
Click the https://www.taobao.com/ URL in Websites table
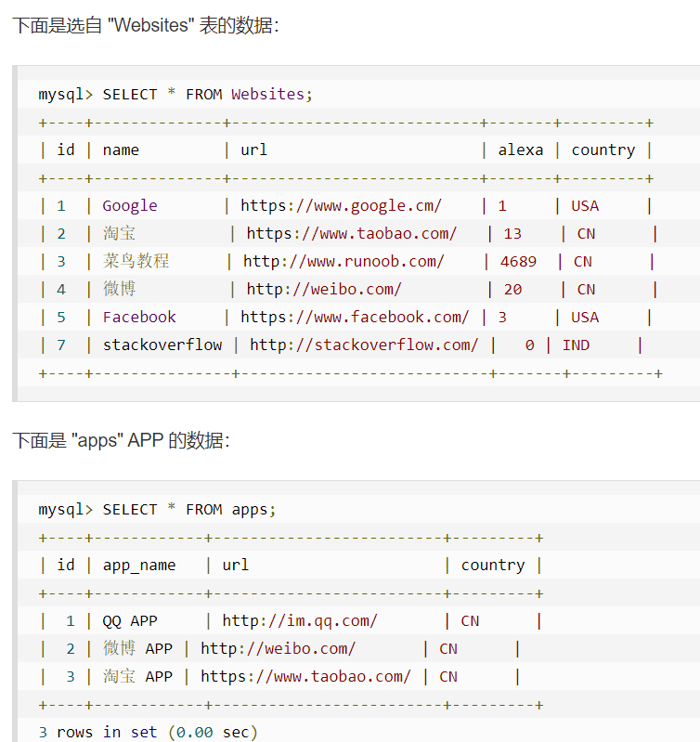(352, 233)
